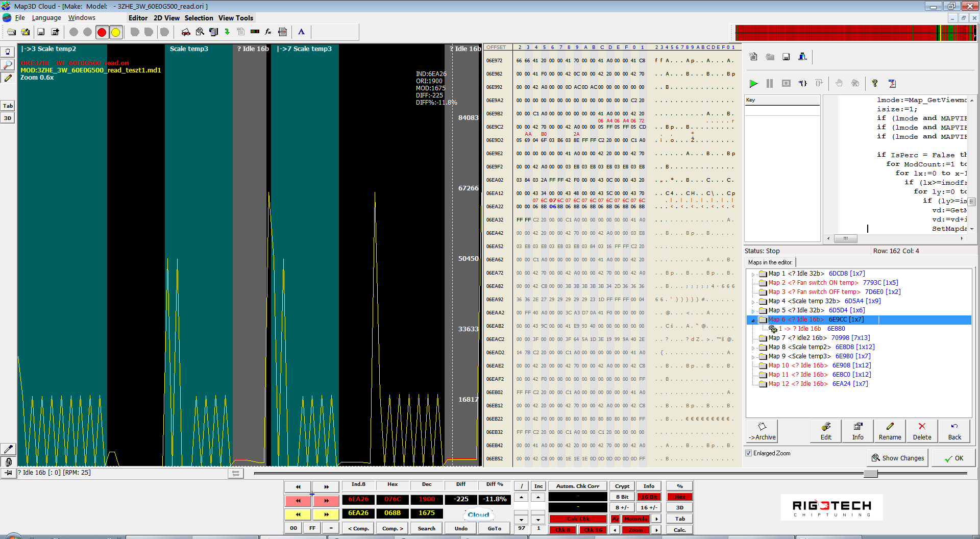The image size is (980, 539).
Task: Open the View Tools tab
Action: pos(236,18)
